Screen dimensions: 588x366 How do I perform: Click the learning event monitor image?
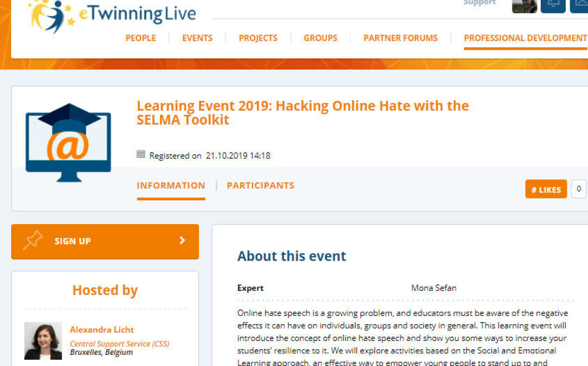(x=68, y=142)
